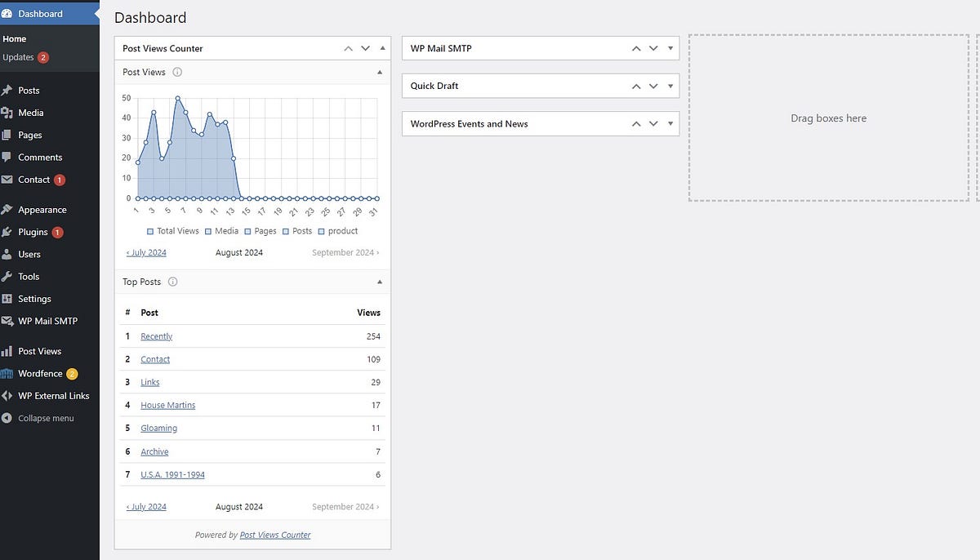Open the top post named Recently
The height and width of the screenshot is (560, 980).
point(156,336)
